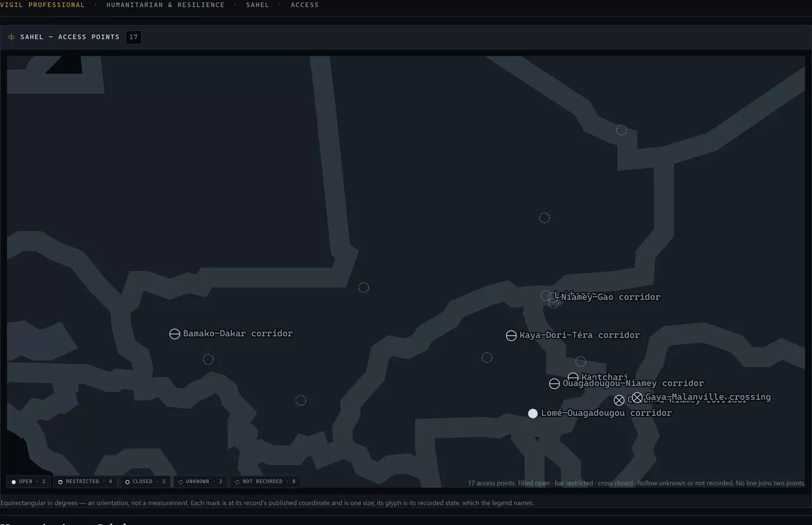
Task: Select the Lomé–Ouagadougou corridor open marker
Action: [533, 413]
